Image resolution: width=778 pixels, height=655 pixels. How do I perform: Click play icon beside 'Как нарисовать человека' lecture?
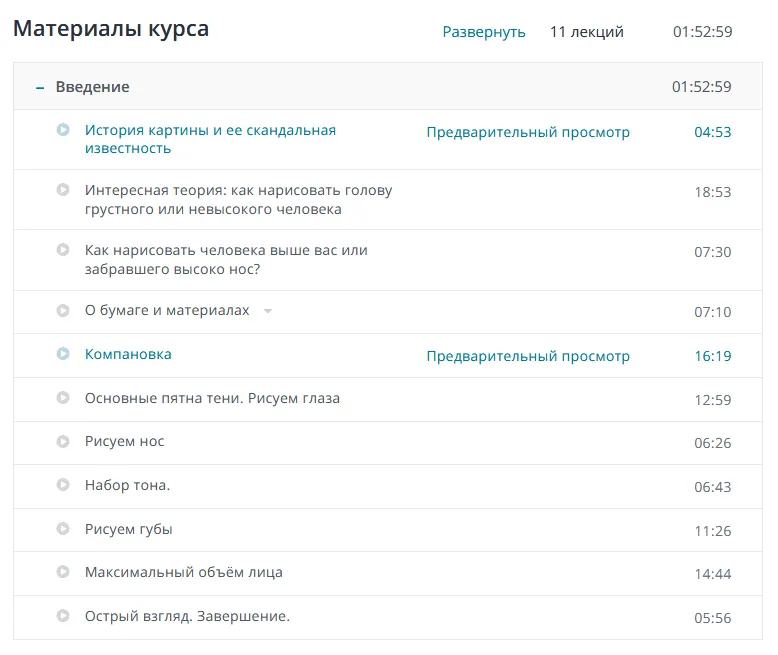pyautogui.click(x=63, y=250)
